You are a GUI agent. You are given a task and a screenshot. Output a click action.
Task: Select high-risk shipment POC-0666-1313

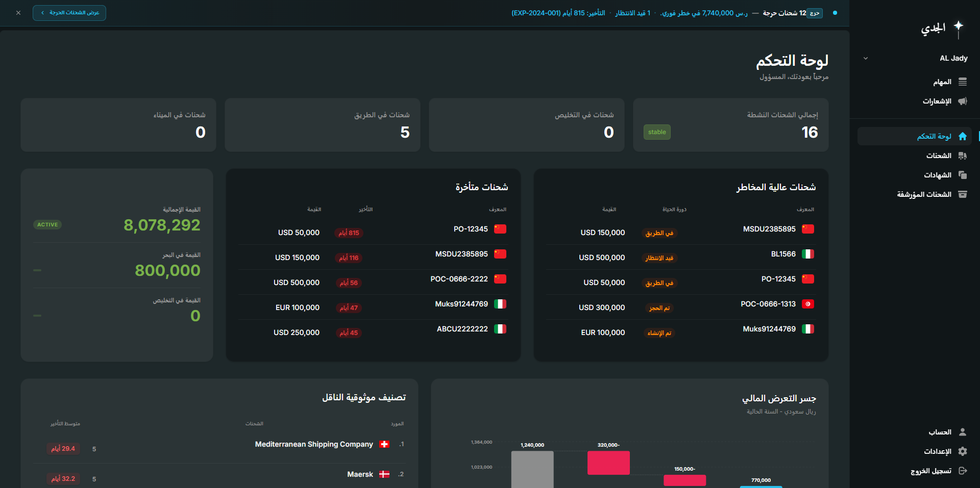coord(681,307)
